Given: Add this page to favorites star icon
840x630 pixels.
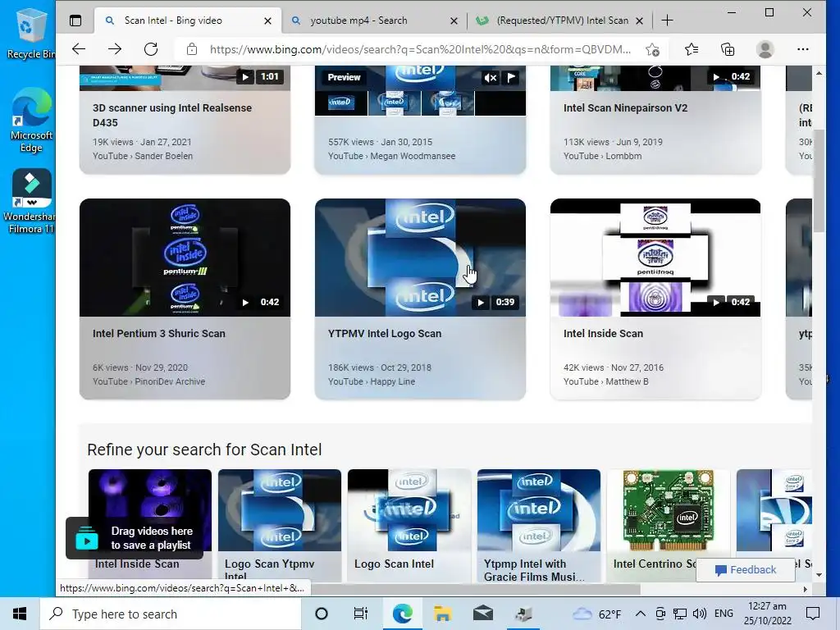Looking at the screenshot, I should click(652, 50).
